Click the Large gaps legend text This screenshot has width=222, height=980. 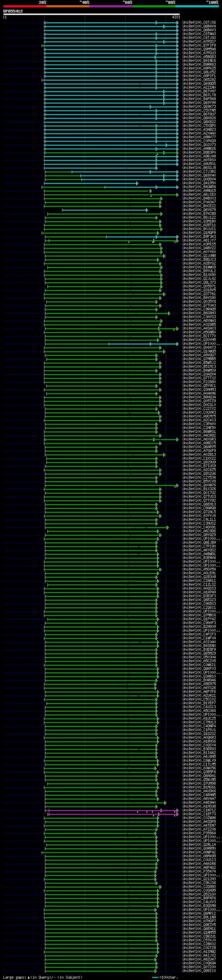tap(43, 977)
